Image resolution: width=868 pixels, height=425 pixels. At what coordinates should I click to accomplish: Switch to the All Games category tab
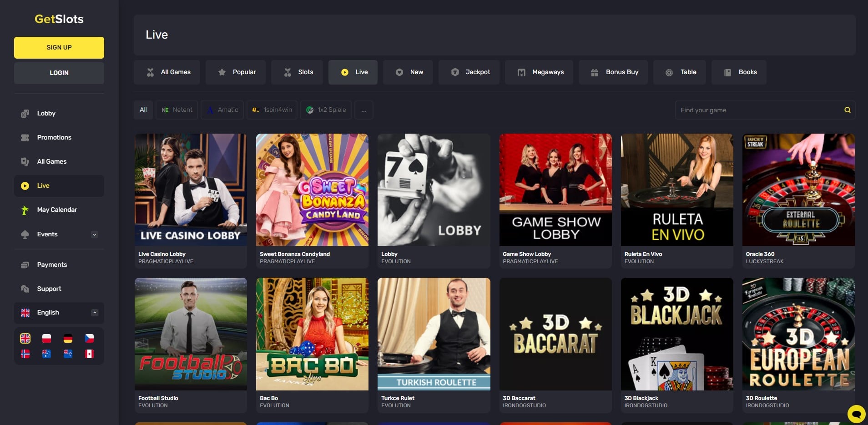[167, 72]
